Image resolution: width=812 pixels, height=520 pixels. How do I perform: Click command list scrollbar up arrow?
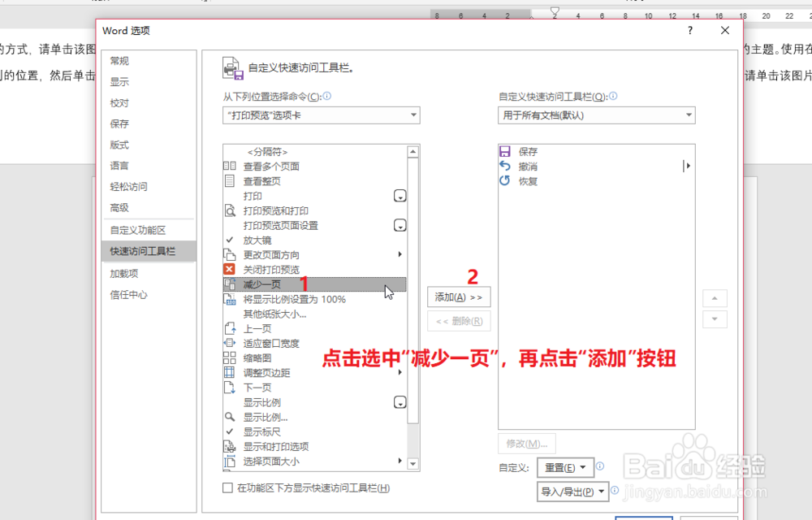[412, 152]
